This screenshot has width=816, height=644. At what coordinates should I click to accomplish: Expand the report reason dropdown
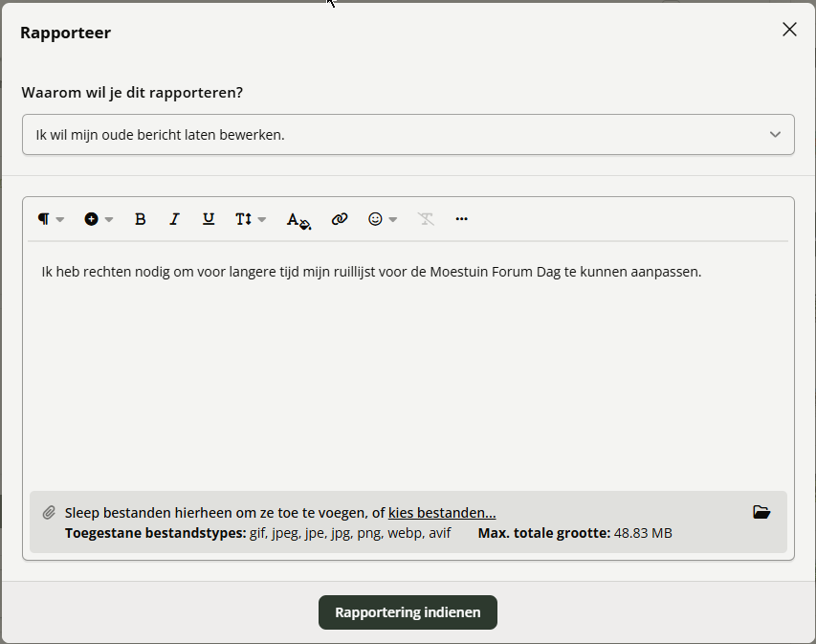pos(408,135)
